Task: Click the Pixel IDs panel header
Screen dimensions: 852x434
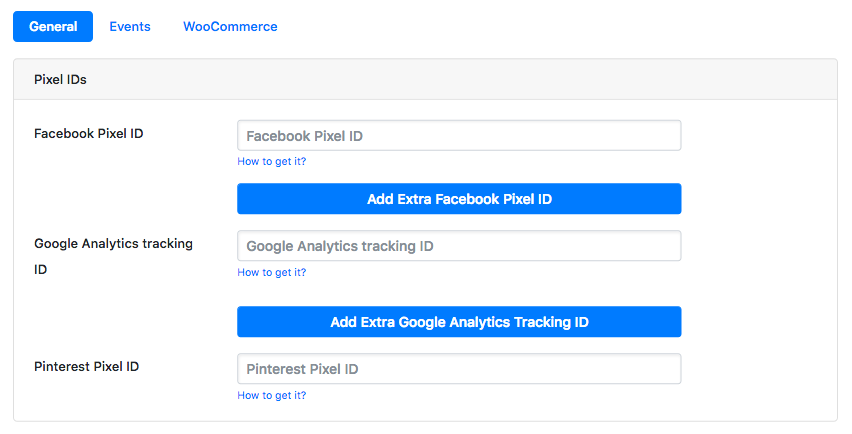Action: click(x=425, y=80)
